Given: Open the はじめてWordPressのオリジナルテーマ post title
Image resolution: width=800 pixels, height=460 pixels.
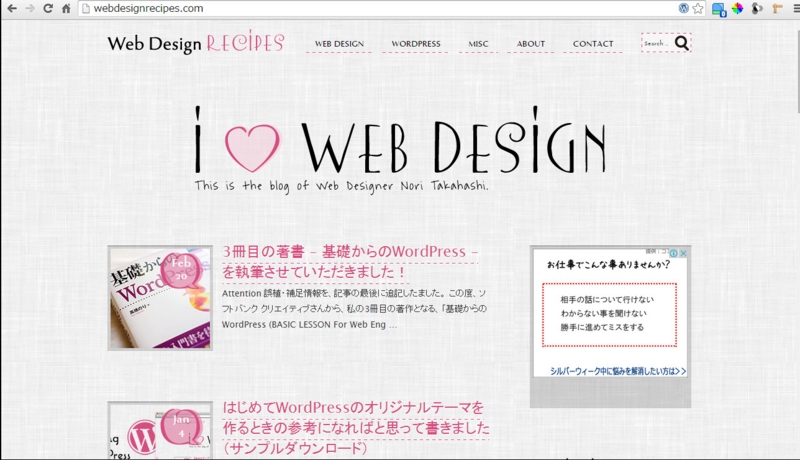Looking at the screenshot, I should click(x=356, y=428).
